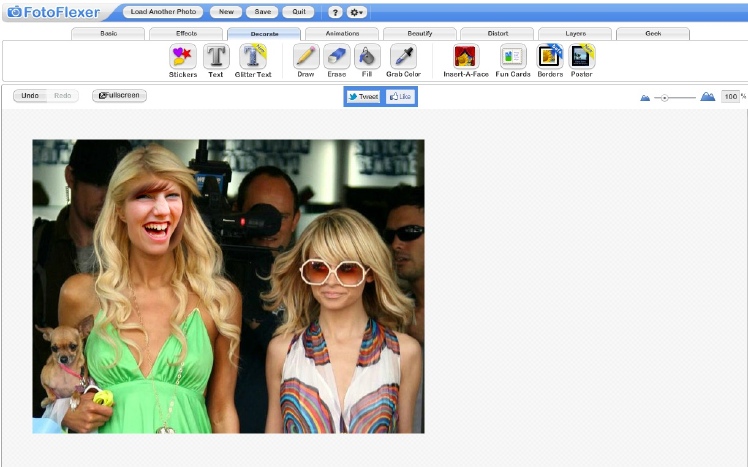Click the help question mark button

click(x=335, y=12)
